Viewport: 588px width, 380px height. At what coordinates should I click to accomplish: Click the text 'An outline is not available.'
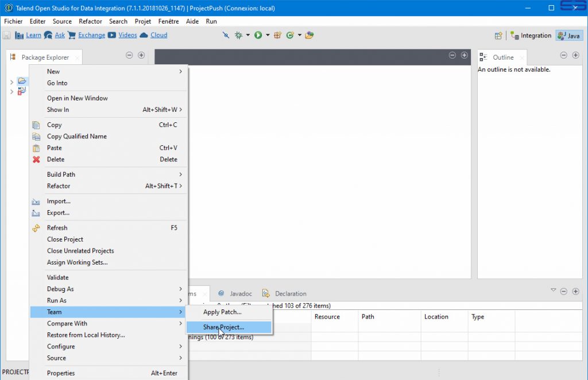[514, 69]
